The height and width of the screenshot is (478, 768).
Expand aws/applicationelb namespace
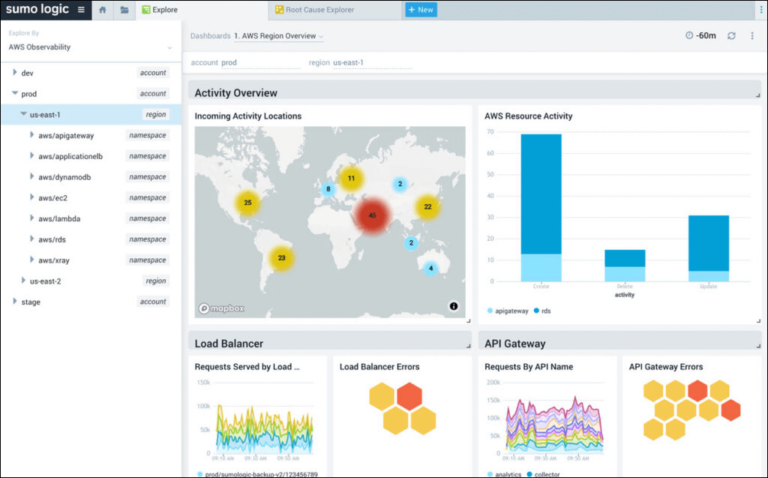[32, 156]
